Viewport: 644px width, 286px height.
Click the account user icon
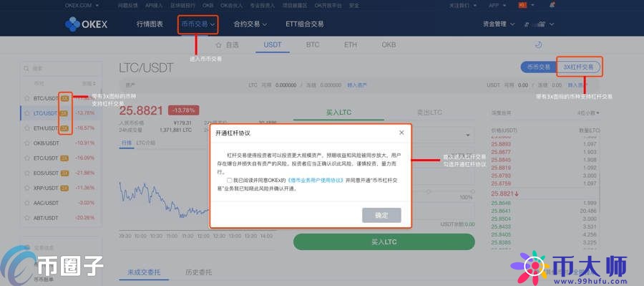[526, 24]
